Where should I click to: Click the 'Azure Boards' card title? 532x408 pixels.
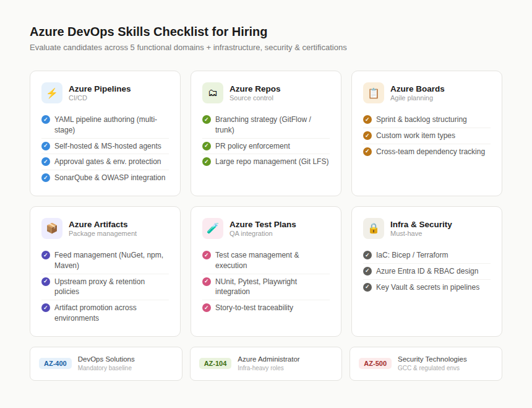tap(418, 89)
